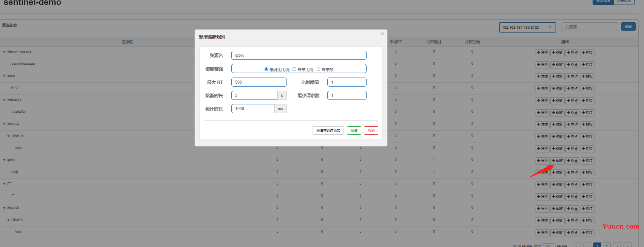Select the 异常比例 strategy radio button

pos(294,69)
